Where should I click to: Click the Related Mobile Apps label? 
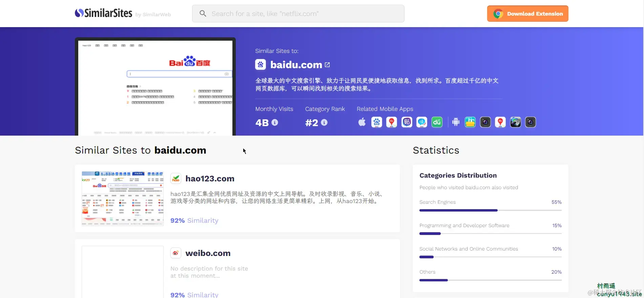385,109
